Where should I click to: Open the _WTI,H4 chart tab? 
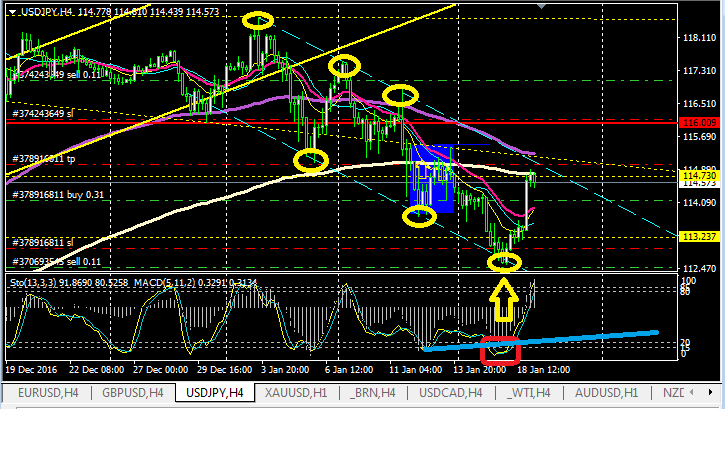coord(528,393)
